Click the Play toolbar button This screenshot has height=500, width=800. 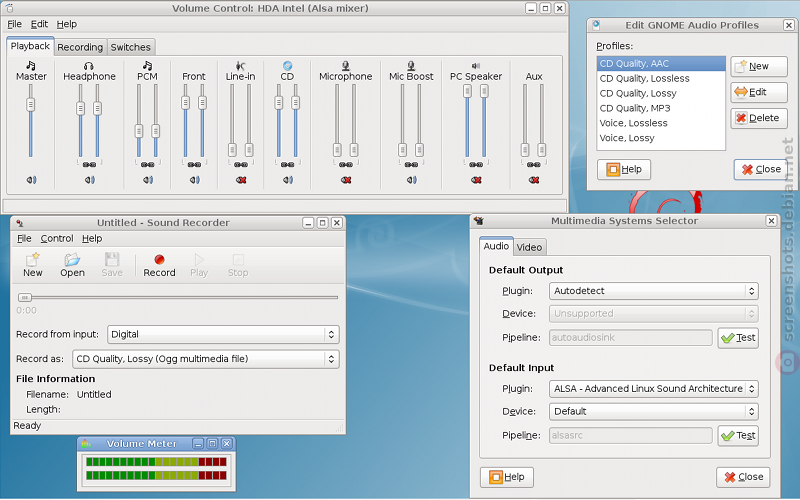(x=199, y=265)
